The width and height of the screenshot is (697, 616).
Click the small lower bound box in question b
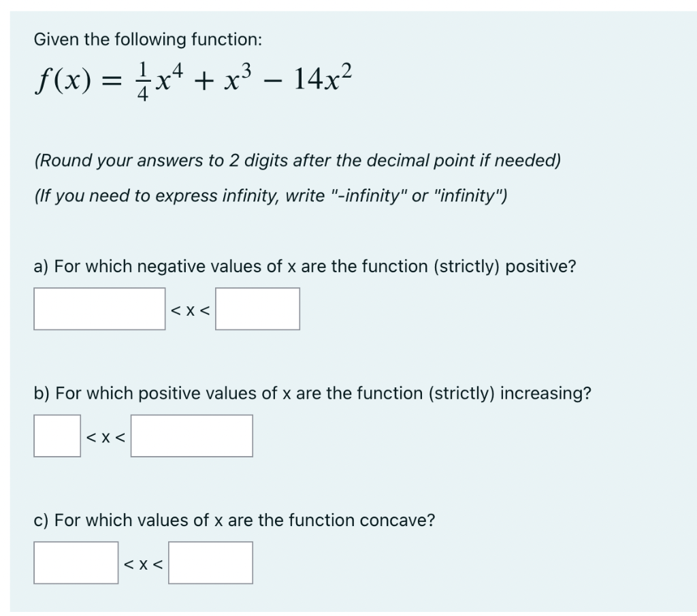point(56,436)
